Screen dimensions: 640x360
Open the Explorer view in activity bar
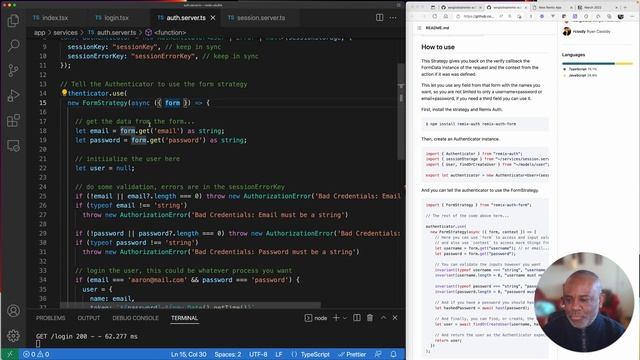pos(13,20)
